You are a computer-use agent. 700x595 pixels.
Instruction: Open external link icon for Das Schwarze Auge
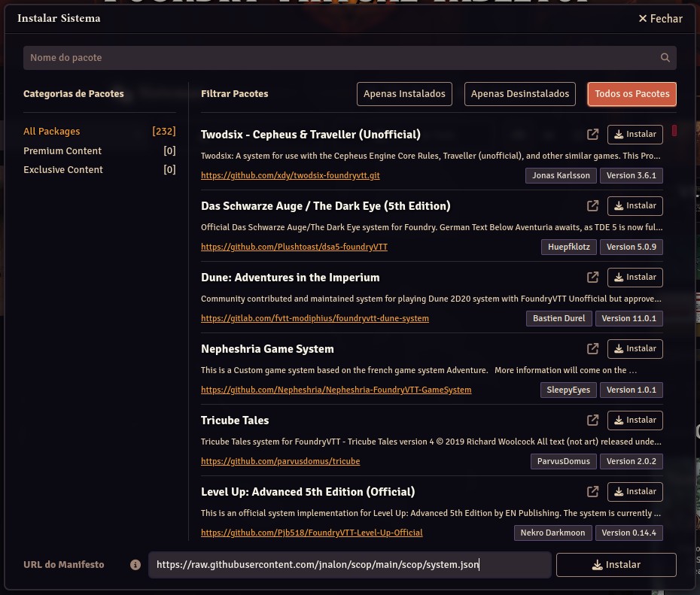tap(592, 206)
